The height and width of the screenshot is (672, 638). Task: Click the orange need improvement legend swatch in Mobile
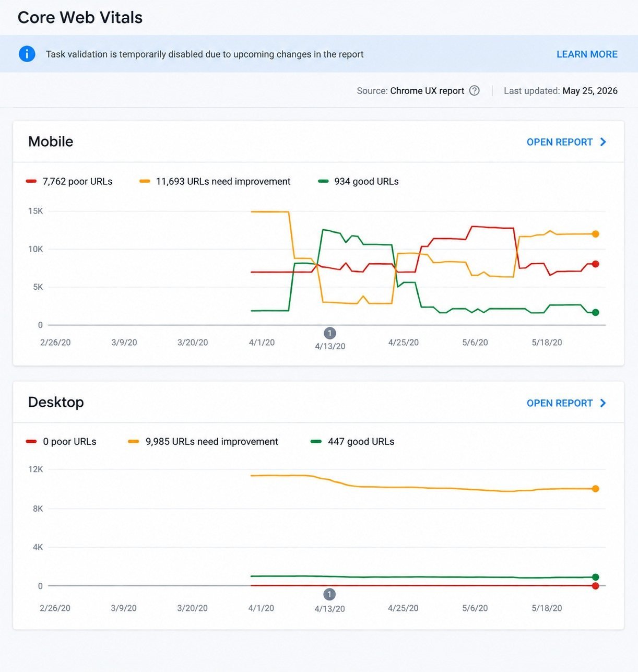[145, 181]
